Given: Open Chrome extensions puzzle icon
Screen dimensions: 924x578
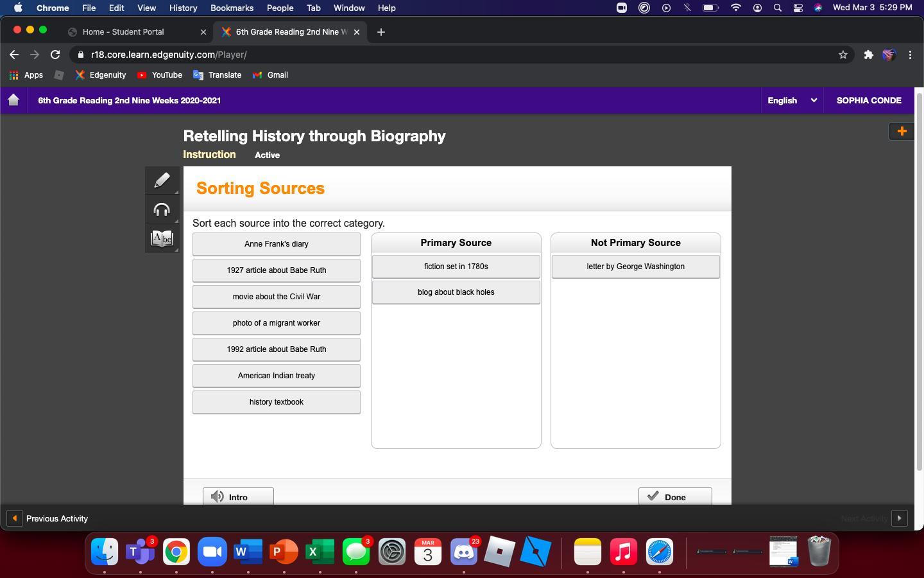Looking at the screenshot, I should click(868, 55).
